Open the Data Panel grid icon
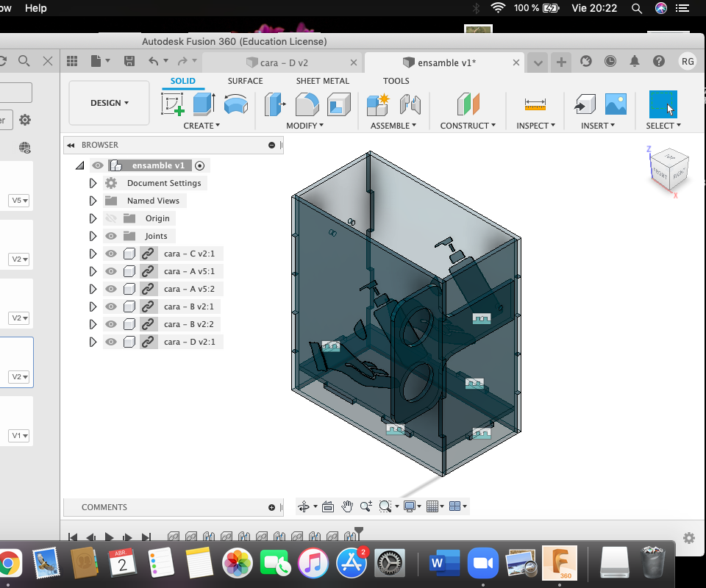The width and height of the screenshot is (706, 588). point(72,61)
